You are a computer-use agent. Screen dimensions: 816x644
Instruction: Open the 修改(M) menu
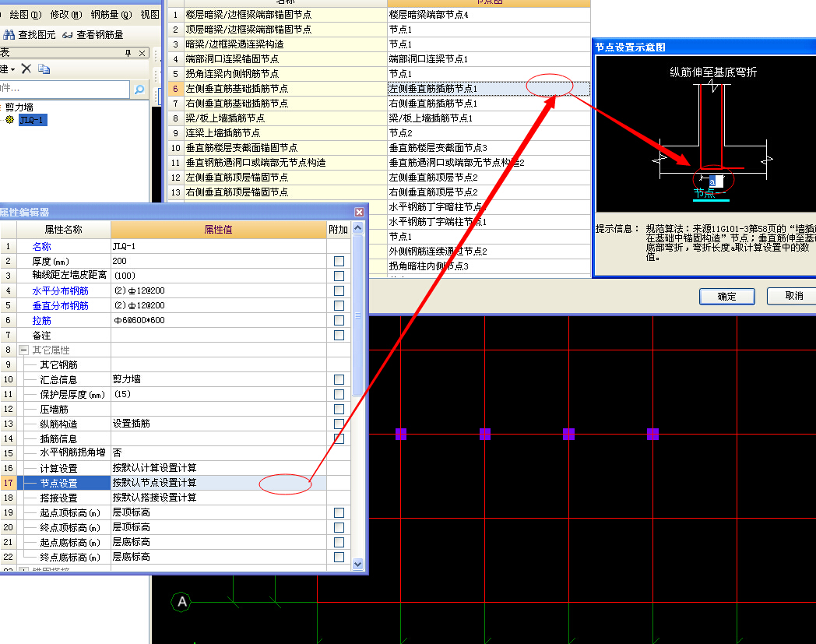point(66,15)
